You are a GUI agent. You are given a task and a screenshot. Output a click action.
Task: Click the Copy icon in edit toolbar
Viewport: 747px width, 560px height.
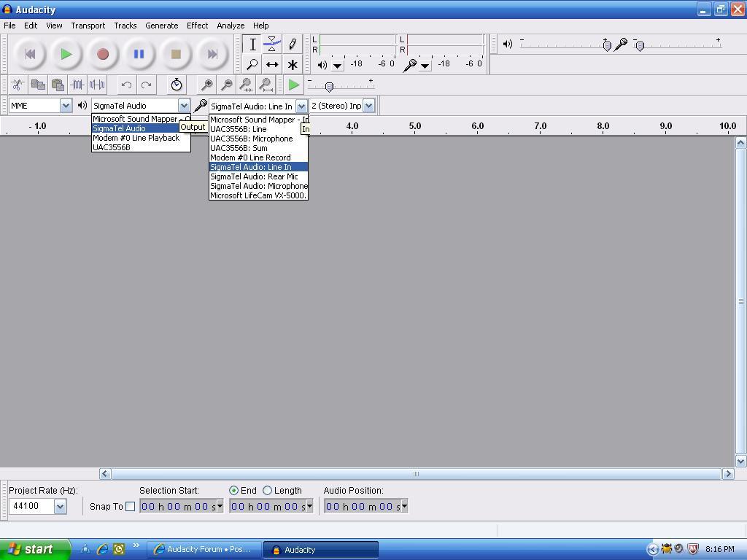[38, 85]
